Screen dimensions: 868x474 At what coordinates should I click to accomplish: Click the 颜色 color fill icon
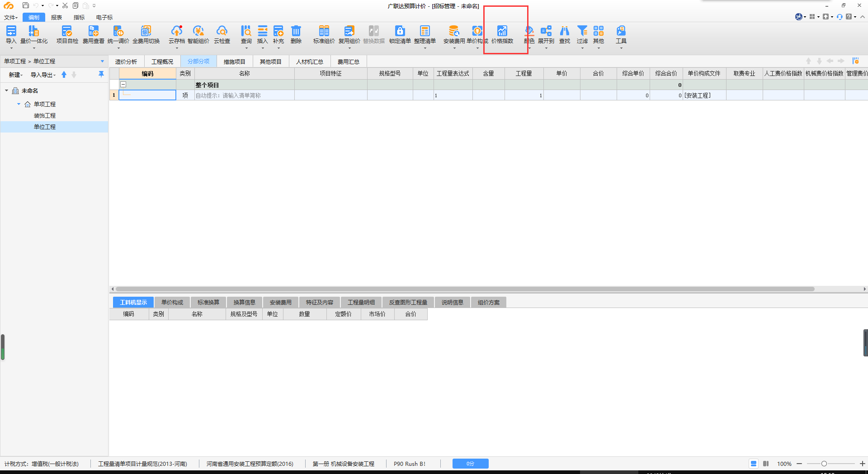point(529,31)
